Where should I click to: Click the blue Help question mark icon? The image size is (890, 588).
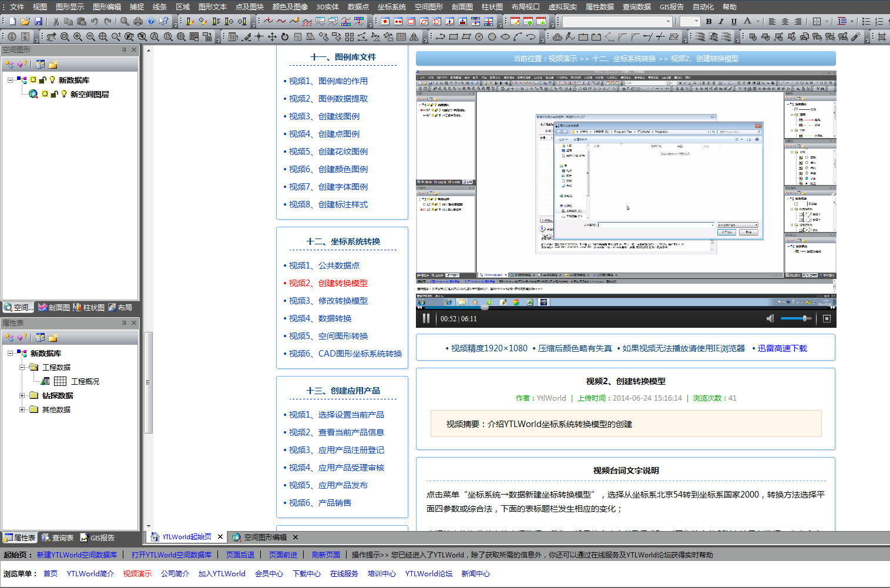click(151, 21)
